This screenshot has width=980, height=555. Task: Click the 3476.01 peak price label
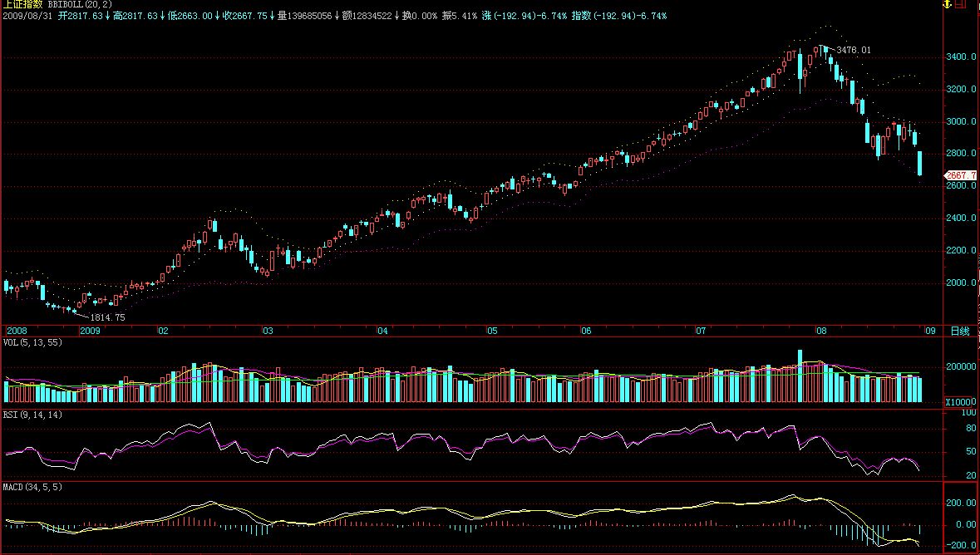(853, 50)
